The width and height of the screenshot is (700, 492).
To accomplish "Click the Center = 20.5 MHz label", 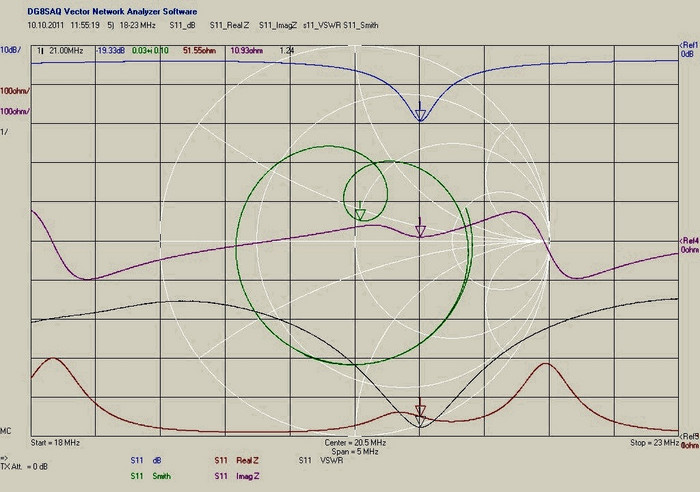I will click(355, 442).
